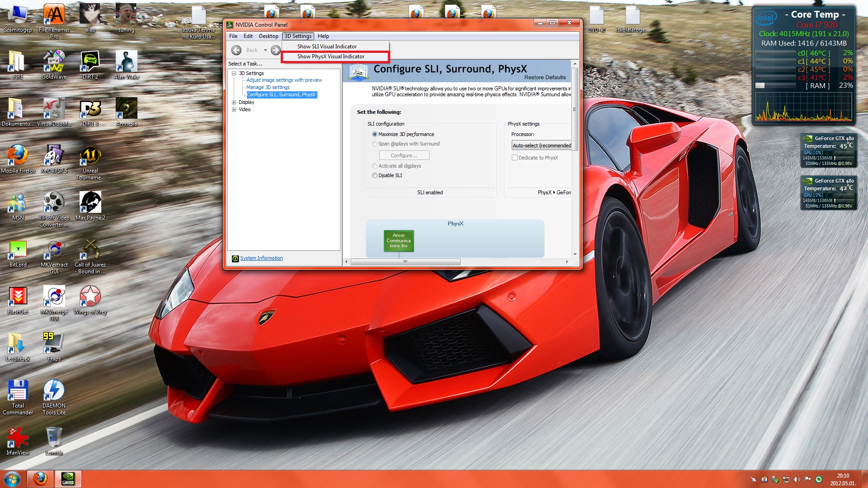This screenshot has height=488, width=868.
Task: Open Fraps desktop icon
Action: pos(54,347)
